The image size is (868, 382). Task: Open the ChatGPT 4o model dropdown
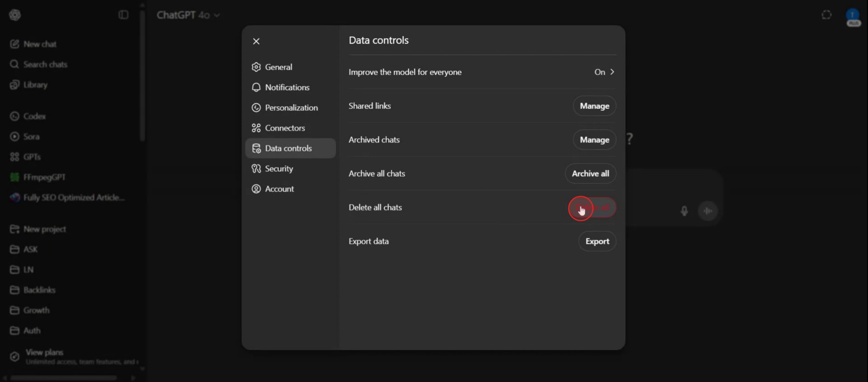pos(188,15)
